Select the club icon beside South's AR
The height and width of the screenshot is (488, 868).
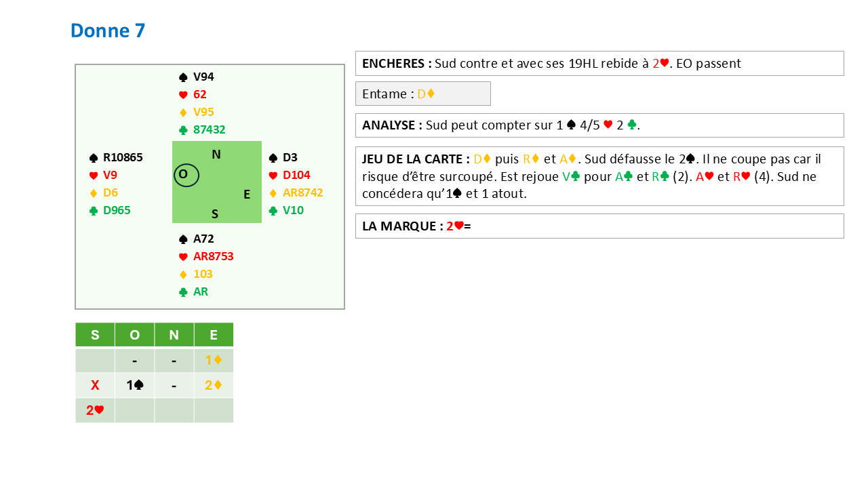(183, 292)
